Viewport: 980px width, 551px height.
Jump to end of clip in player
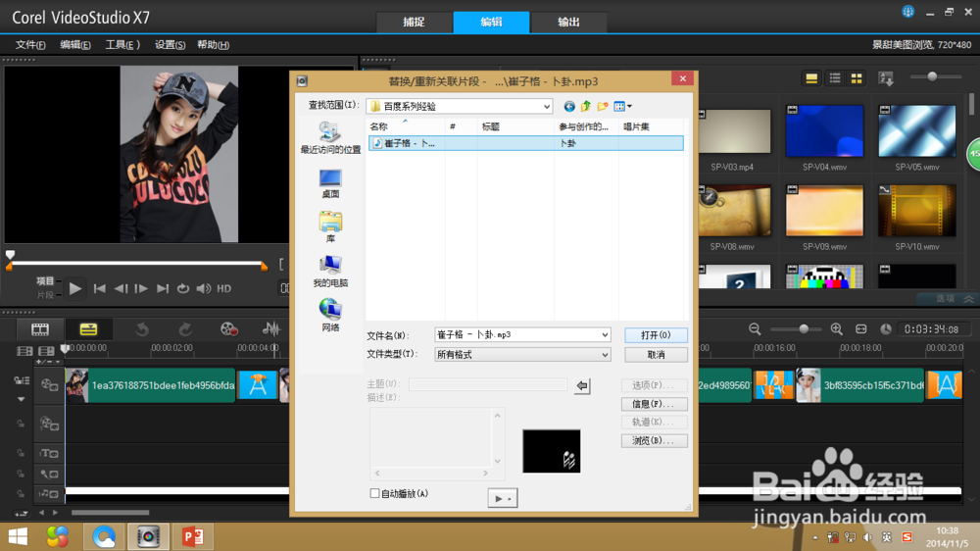pos(163,288)
